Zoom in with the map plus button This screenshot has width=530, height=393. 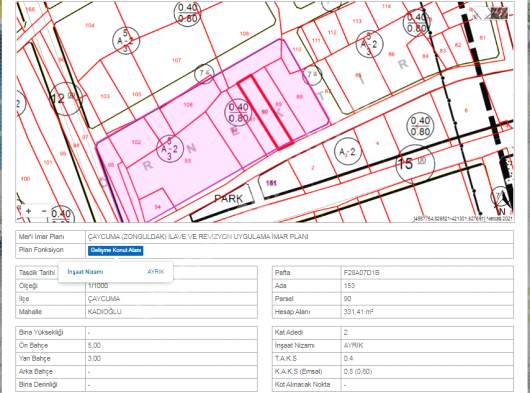pos(28,211)
